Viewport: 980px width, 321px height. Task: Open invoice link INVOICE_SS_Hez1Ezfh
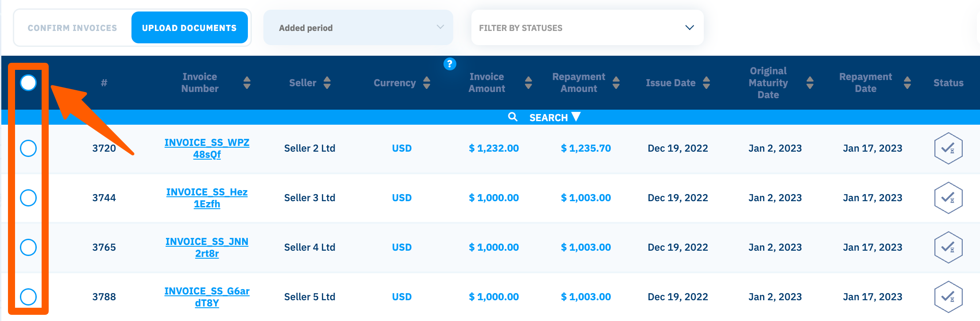207,198
